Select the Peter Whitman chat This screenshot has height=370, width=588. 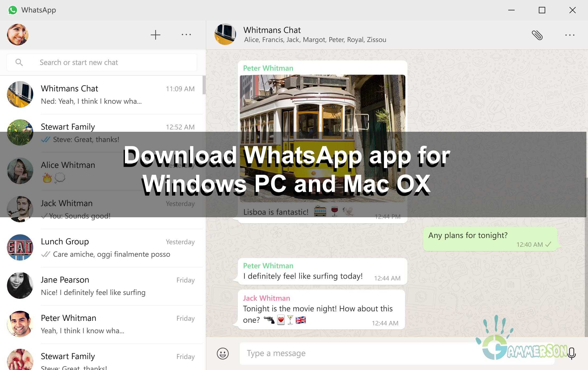pos(106,324)
